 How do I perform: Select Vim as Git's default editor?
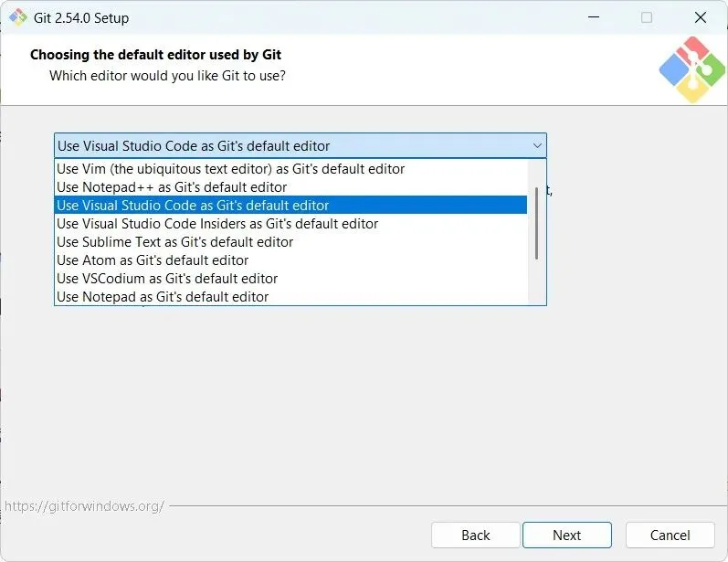pos(290,168)
